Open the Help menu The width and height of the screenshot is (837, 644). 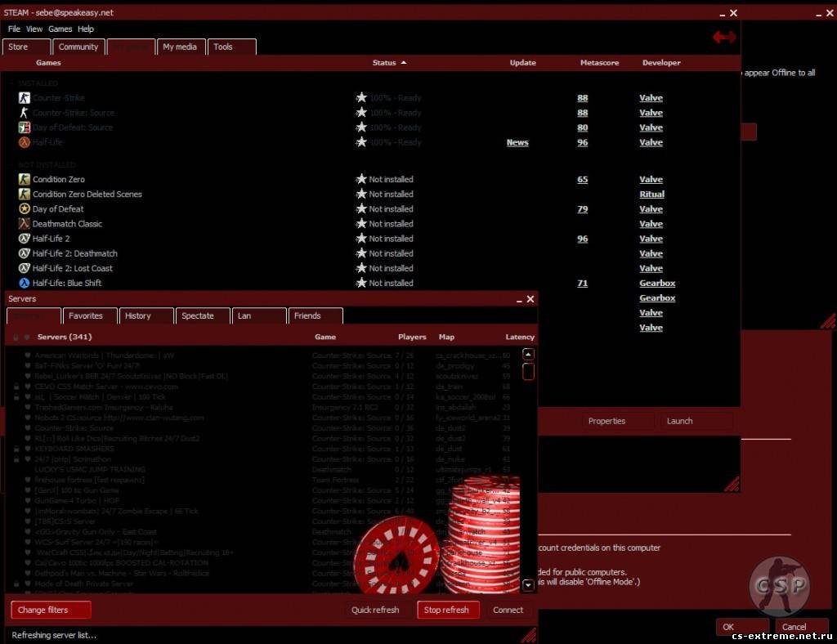(85, 29)
